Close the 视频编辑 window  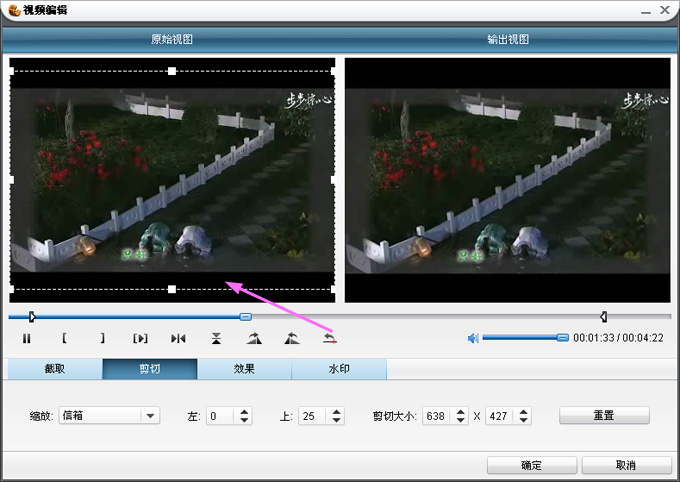pyautogui.click(x=665, y=10)
